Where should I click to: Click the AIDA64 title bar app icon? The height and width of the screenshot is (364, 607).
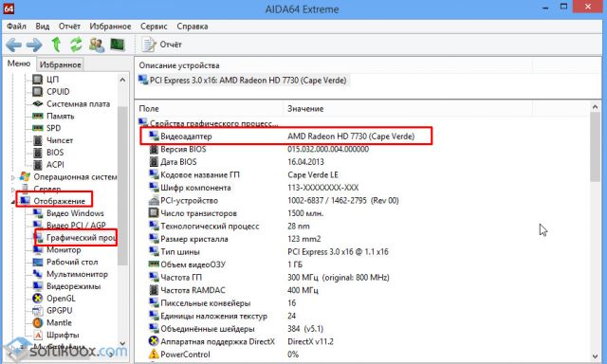click(9, 9)
